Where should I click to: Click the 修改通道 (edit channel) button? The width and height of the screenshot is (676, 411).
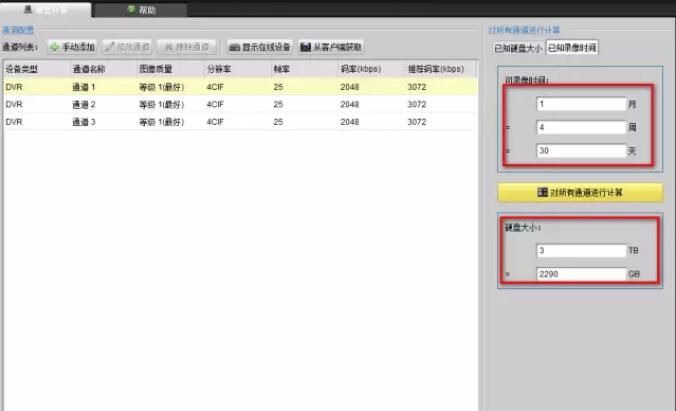(x=127, y=47)
